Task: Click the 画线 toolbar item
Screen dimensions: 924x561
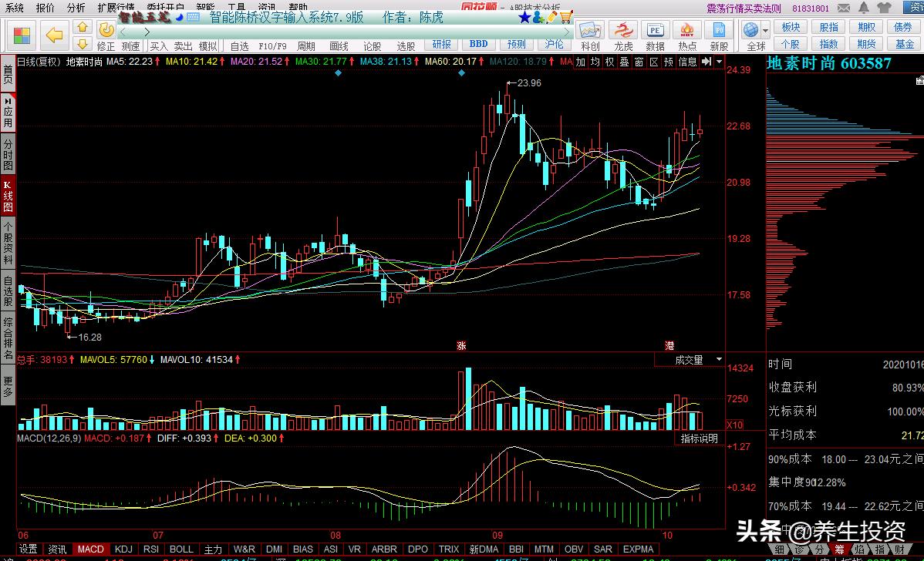Action: click(339, 46)
